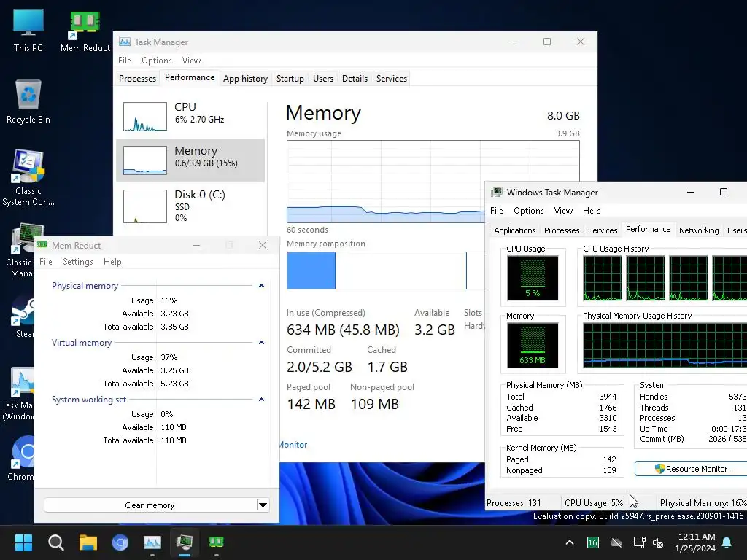Open Options menu in Task Manager
Screen dimensions: 747x560
coord(157,61)
